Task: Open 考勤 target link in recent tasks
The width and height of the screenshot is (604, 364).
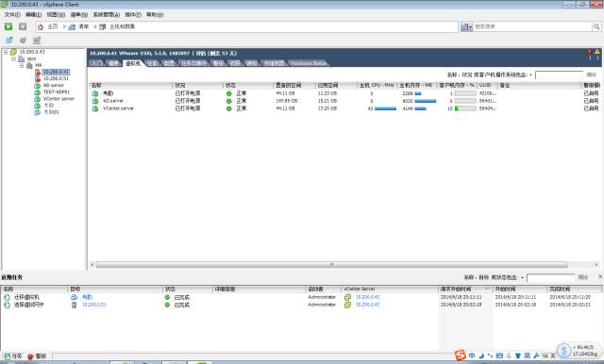Action: 87,297
